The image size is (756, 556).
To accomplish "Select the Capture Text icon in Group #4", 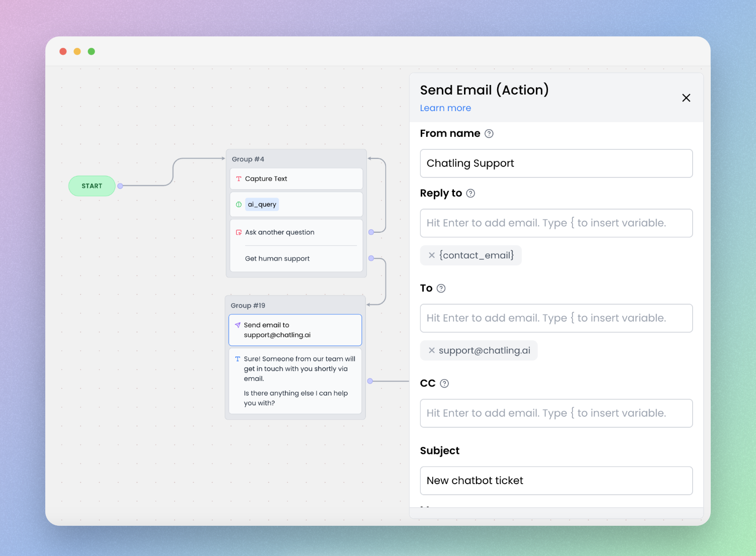I will (x=238, y=178).
